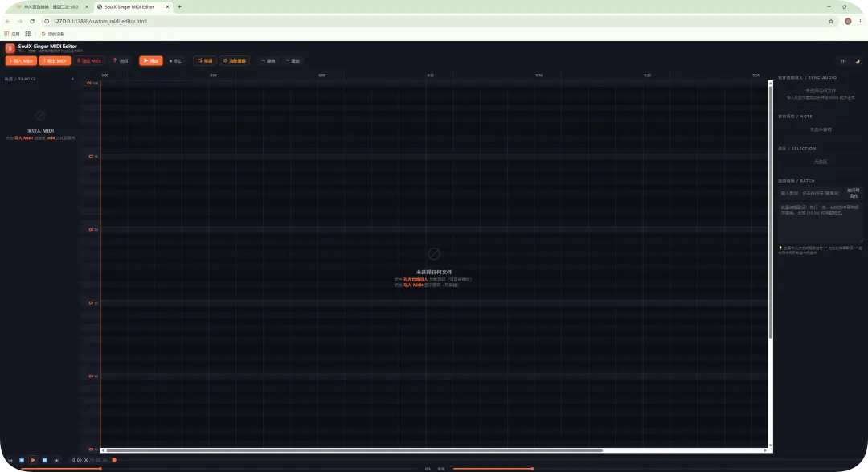Click the Undo button in the toolbar
Screen dimensions: 868x472
[268, 61]
